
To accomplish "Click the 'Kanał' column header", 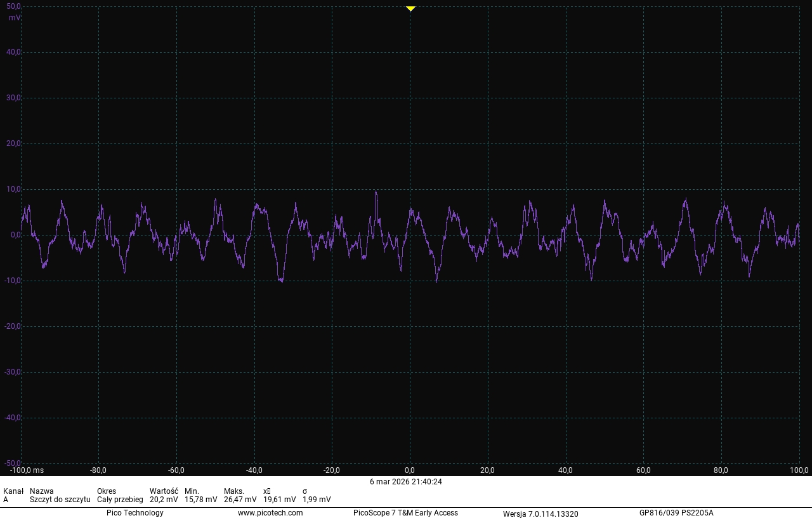I will [x=13, y=491].
